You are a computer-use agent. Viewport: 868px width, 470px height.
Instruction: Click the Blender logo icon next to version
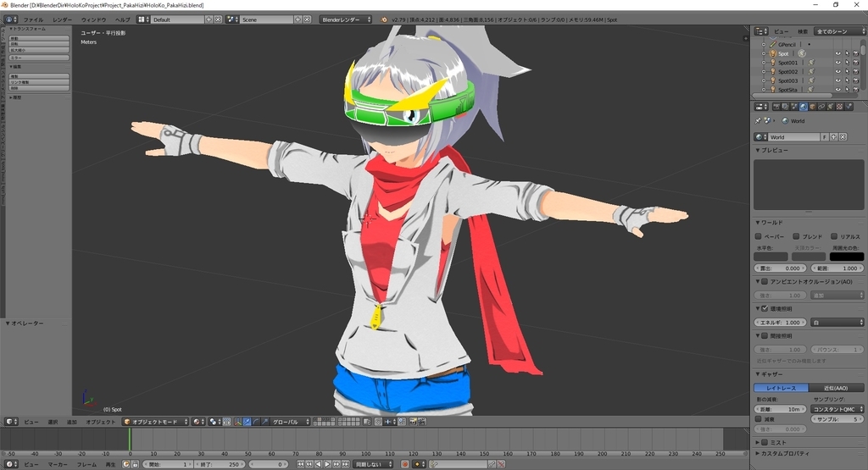coord(384,19)
